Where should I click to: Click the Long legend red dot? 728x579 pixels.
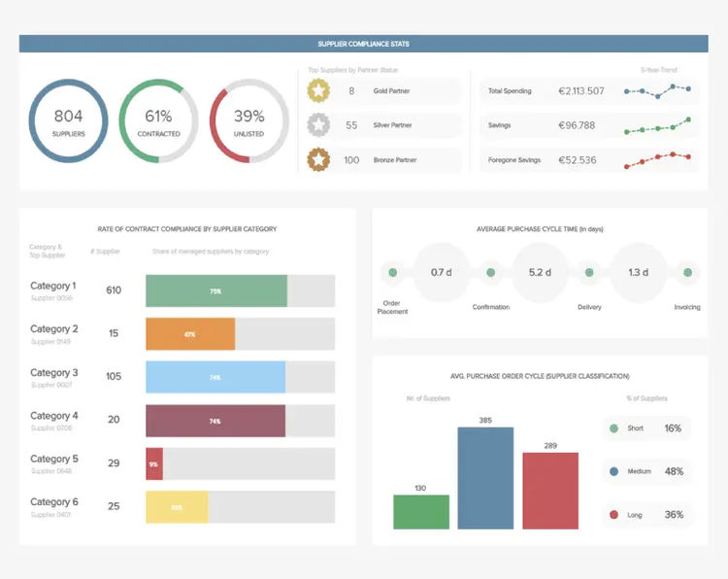point(613,515)
